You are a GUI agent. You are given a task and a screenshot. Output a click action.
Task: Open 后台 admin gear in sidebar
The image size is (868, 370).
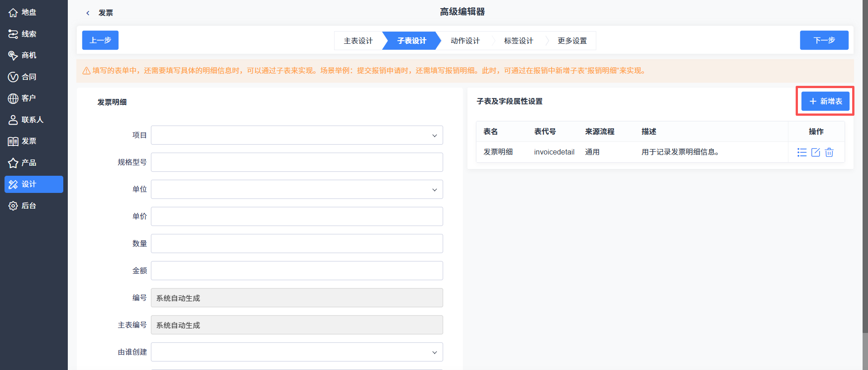pos(13,206)
